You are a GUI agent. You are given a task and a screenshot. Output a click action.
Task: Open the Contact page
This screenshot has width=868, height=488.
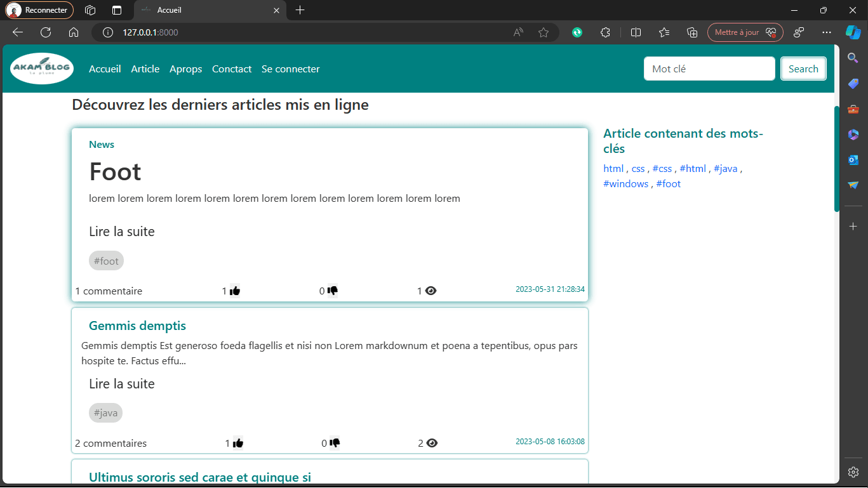(232, 69)
